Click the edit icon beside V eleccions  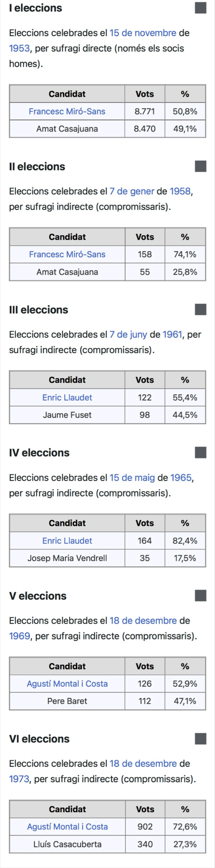pos(200,596)
